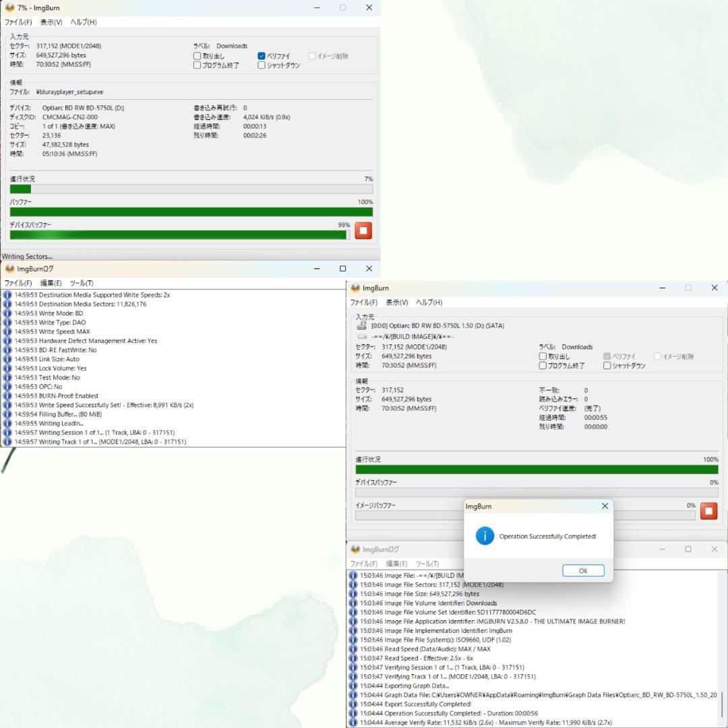Toggle greyed ベリファイ checkbox in verify window
Screen dimensions: 728x728
pyautogui.click(x=607, y=356)
